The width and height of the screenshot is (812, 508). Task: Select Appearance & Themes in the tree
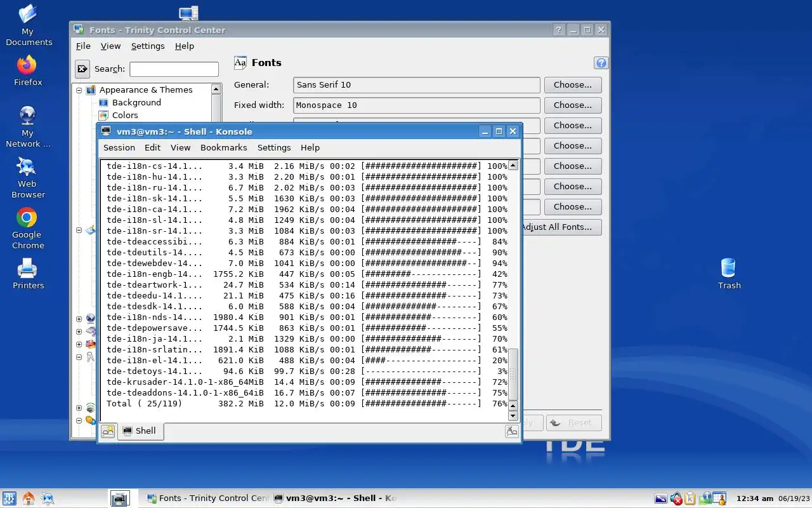pos(146,90)
